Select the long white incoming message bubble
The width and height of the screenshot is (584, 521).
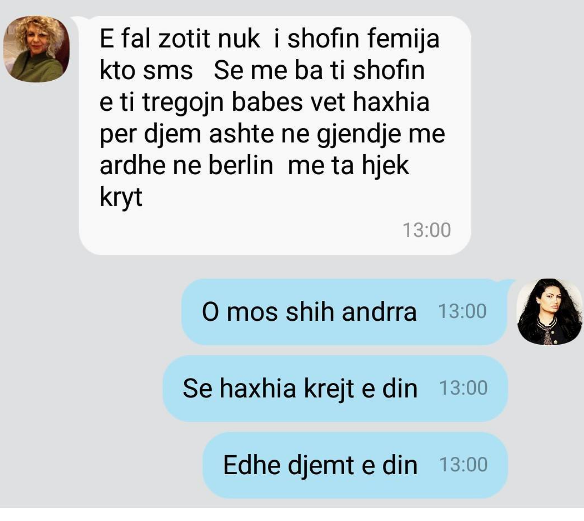[275, 136]
